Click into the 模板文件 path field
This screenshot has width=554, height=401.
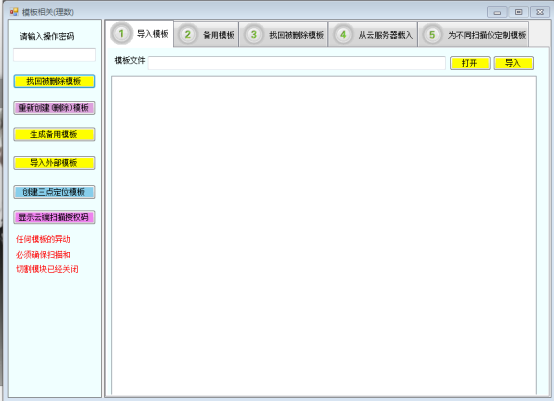pyautogui.click(x=296, y=63)
